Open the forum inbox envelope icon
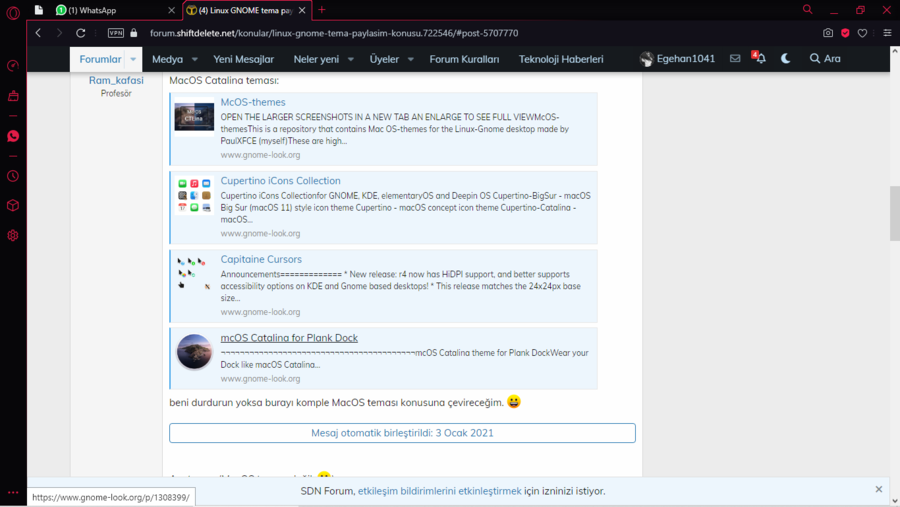The image size is (900, 507). pyautogui.click(x=735, y=59)
